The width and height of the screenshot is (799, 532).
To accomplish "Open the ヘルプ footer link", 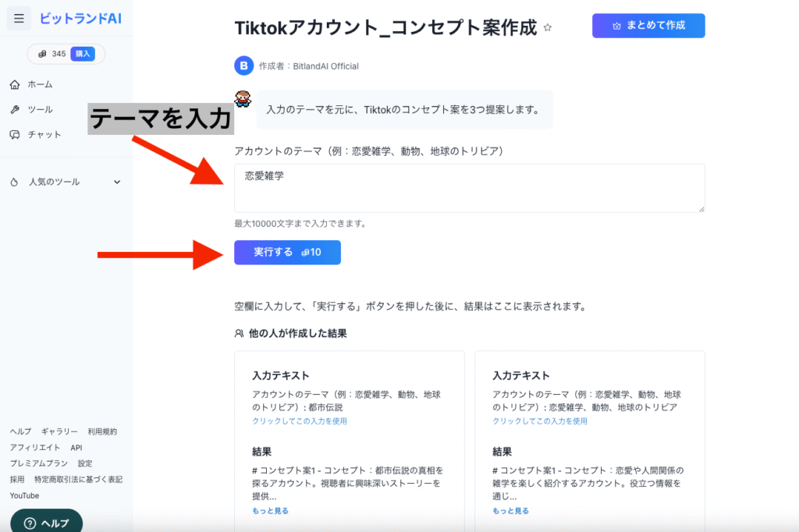I will (x=20, y=431).
